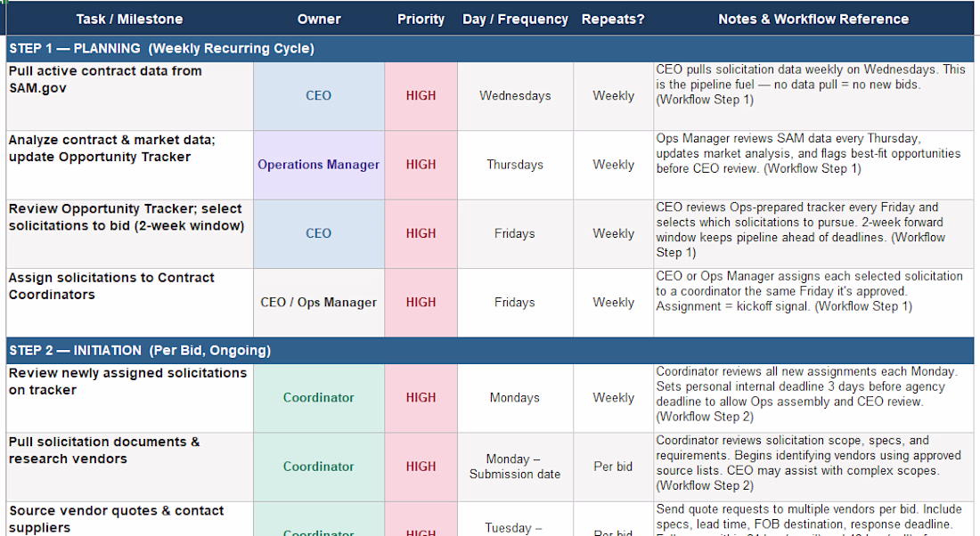This screenshot has height=536, width=980.
Task: Select the 'STEP 1 — PLANNING' section row
Action: (490, 49)
